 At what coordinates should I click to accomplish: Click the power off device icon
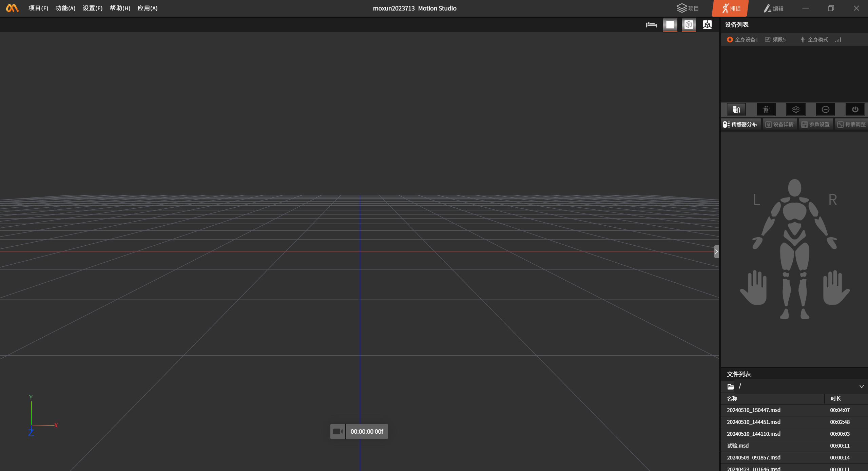pos(855,109)
